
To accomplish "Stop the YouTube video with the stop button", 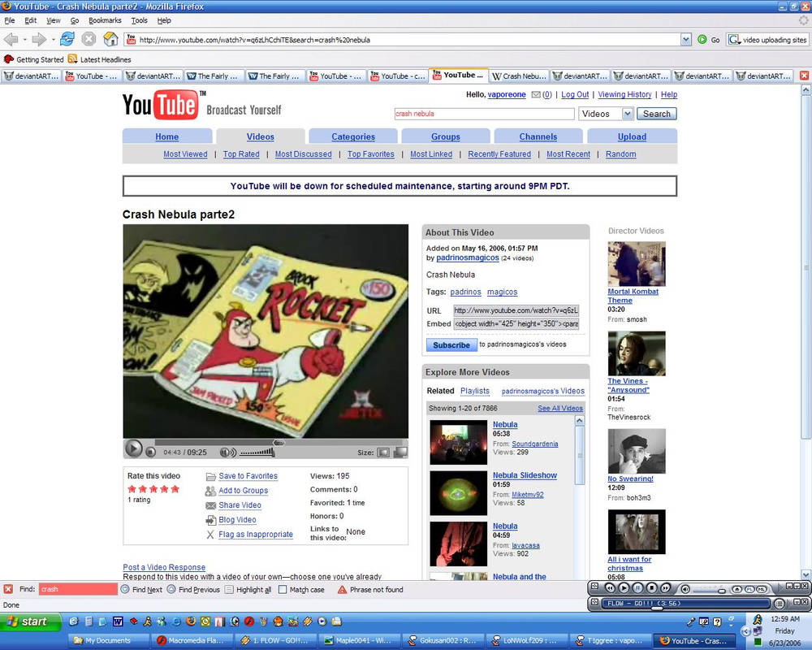I will click(x=150, y=452).
